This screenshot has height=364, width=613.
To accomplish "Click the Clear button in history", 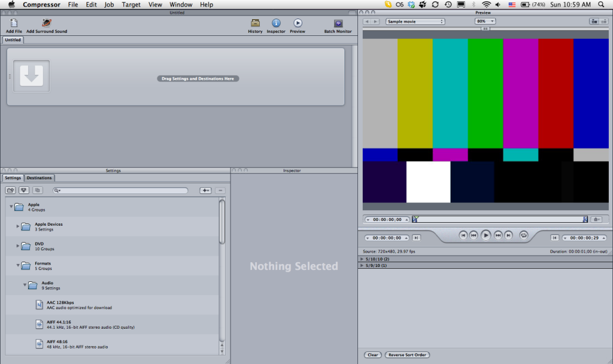I will [x=373, y=354].
